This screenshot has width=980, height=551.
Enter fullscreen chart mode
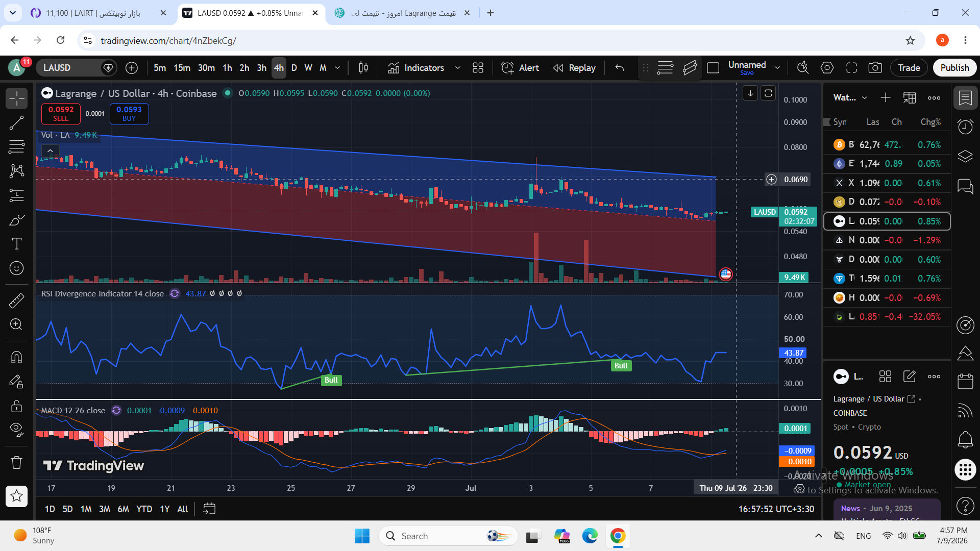[x=851, y=68]
